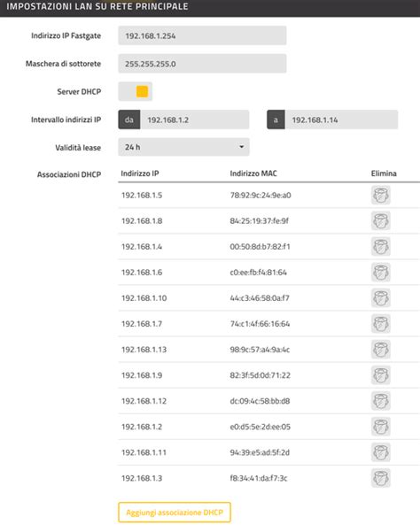Screen dimensions: 420x532
Task: Open the Validità lease dropdown
Action: point(183,147)
